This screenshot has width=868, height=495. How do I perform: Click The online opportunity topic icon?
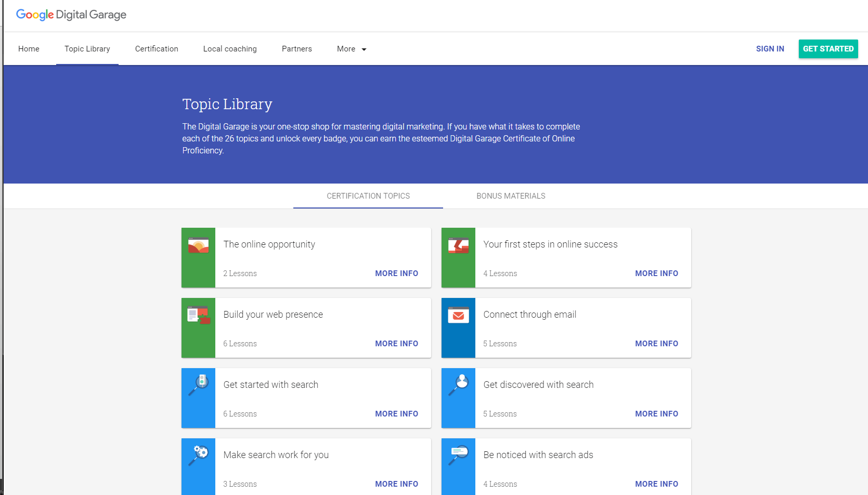tap(198, 245)
